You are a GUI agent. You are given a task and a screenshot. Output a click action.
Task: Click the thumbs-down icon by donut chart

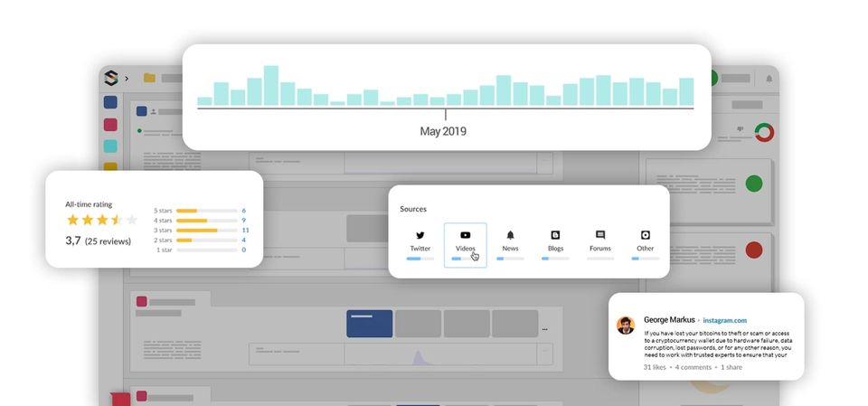[x=741, y=129]
